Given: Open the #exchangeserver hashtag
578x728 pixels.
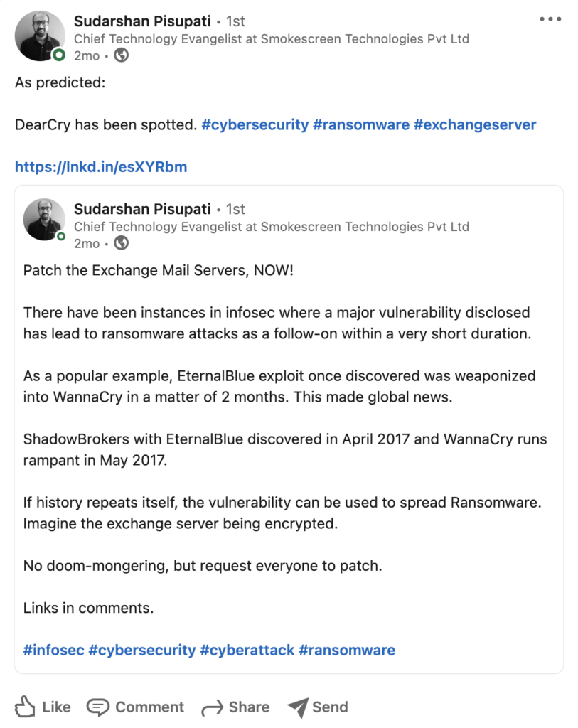Looking at the screenshot, I should point(474,124).
